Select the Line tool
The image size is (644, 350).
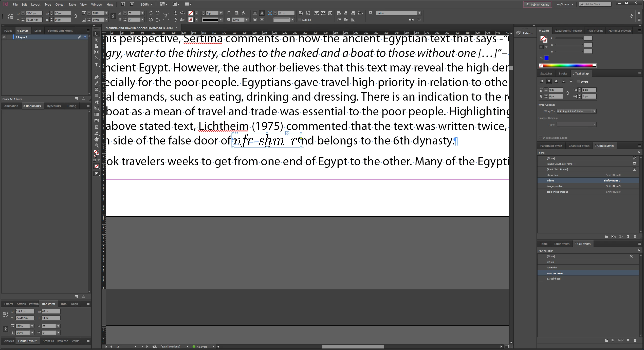(97, 71)
